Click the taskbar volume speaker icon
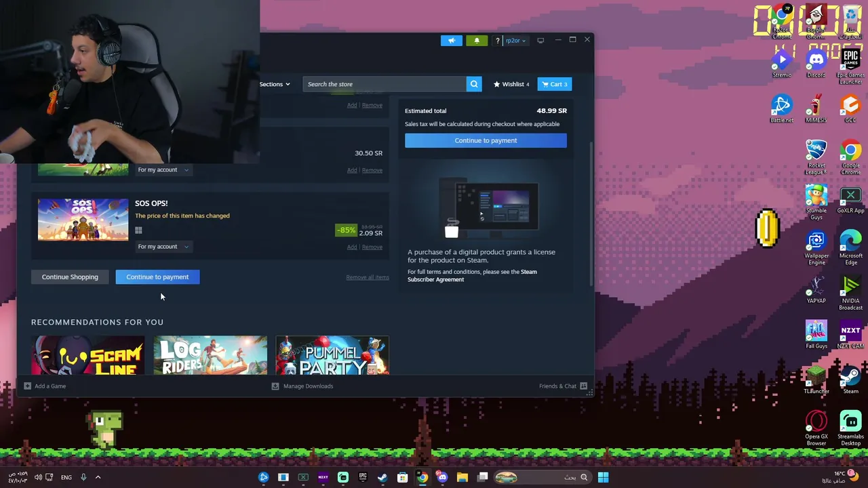Viewport: 868px width, 488px height. 38,477
